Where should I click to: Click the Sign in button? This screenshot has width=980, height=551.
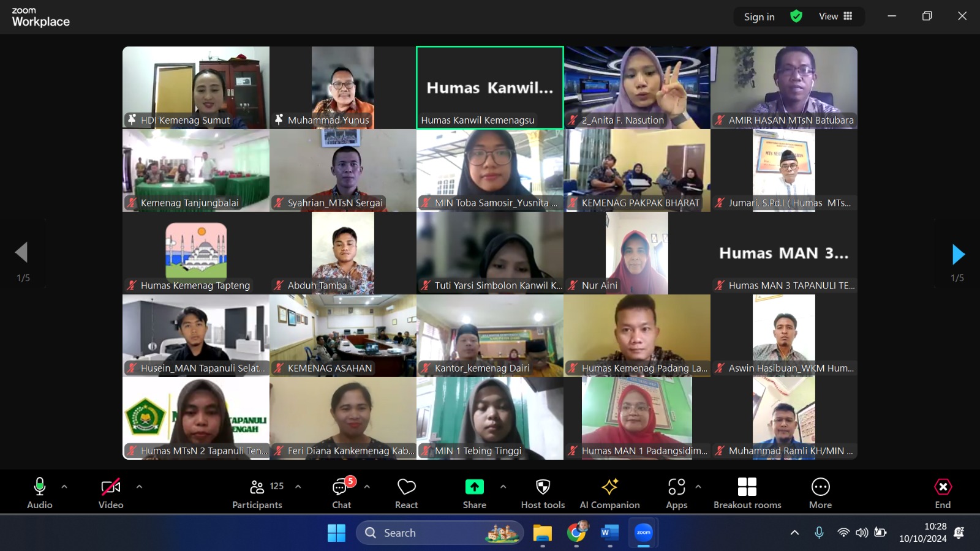coord(759,17)
